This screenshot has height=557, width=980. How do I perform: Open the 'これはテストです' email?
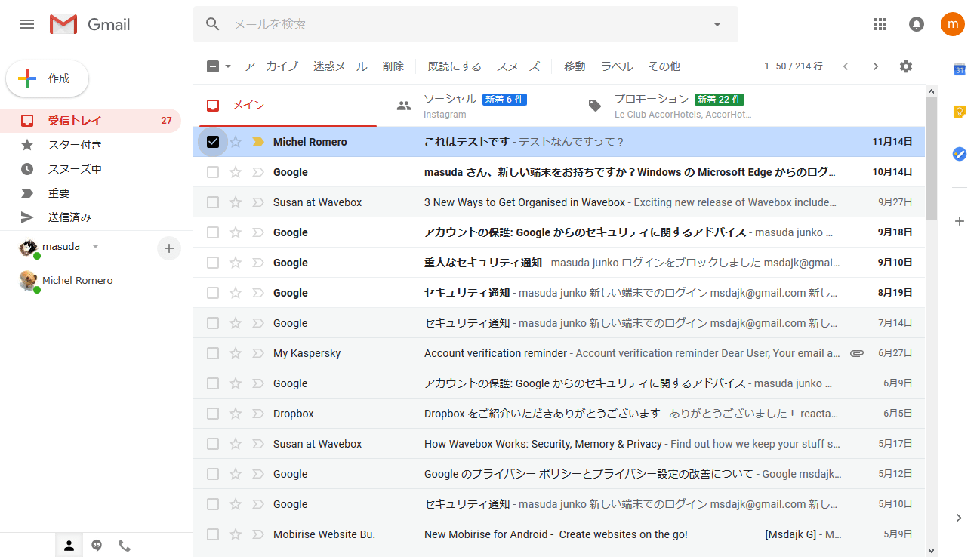click(559, 142)
